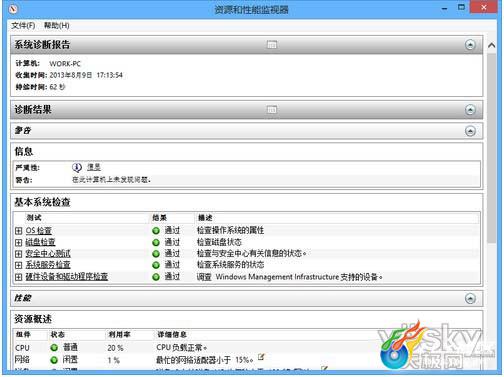Expand the 硬件设备和驱动程序检查 row
The width and height of the screenshot is (504, 377).
tap(19, 277)
